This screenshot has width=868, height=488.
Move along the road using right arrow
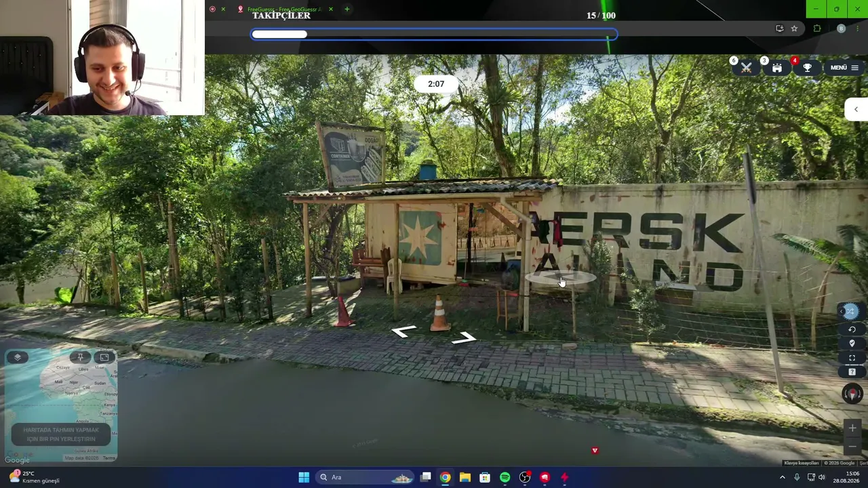[464, 338]
